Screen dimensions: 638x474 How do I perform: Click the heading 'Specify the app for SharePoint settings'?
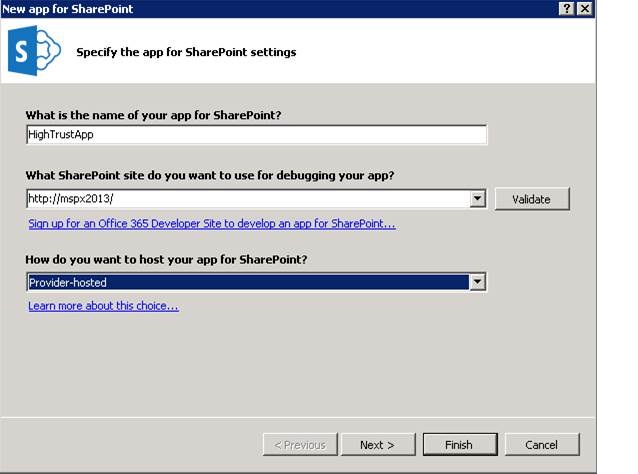click(186, 52)
